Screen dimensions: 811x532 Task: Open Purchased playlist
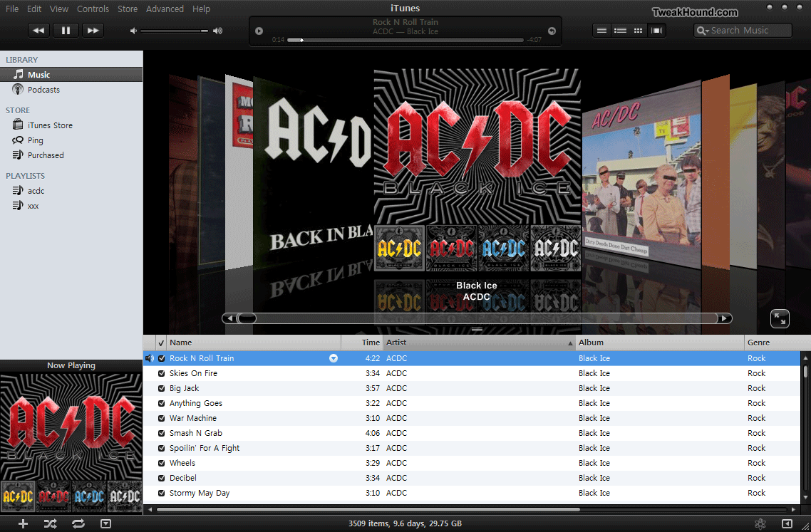click(71, 155)
